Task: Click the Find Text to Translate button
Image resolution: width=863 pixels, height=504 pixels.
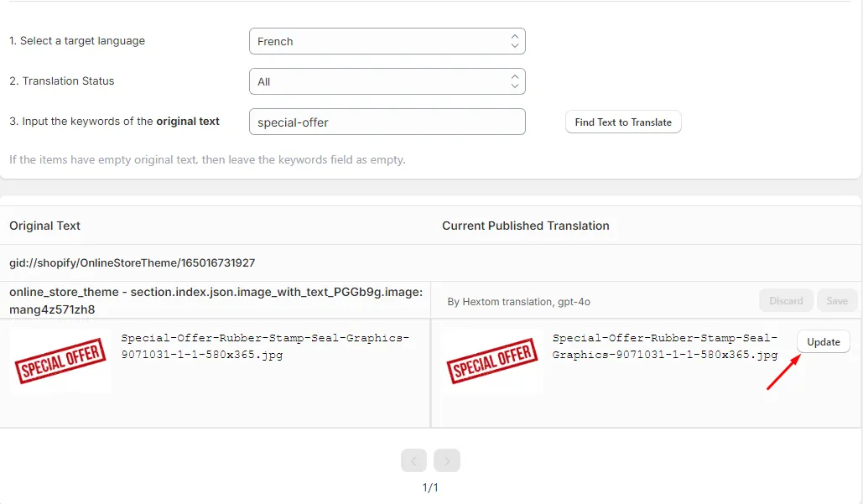Action: point(623,122)
